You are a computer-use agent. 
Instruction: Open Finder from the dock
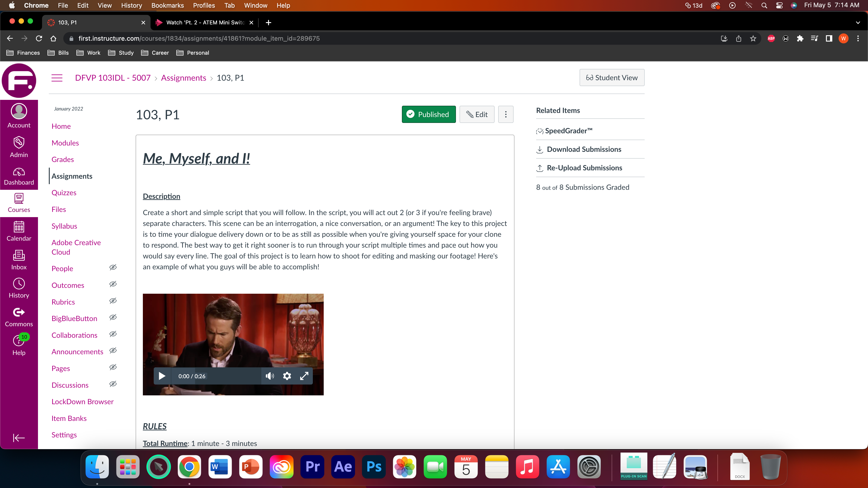click(x=97, y=467)
